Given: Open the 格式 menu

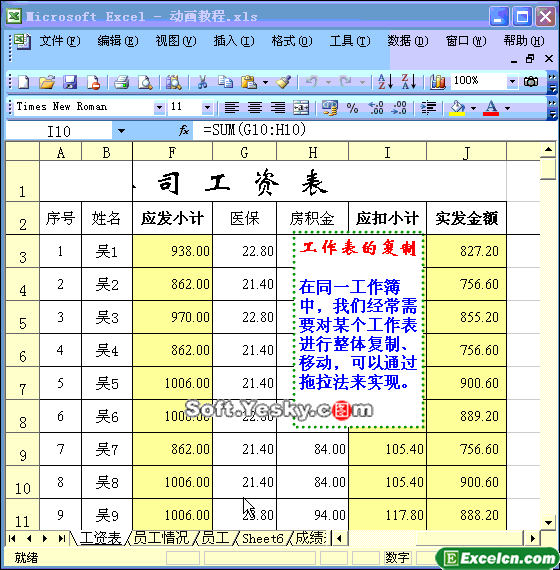Looking at the screenshot, I should 292,41.
